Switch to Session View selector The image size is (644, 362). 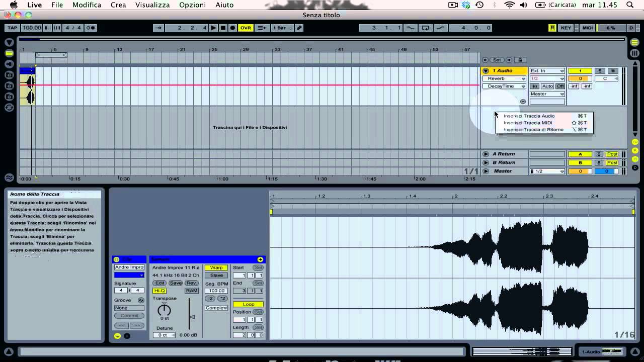pos(635,53)
